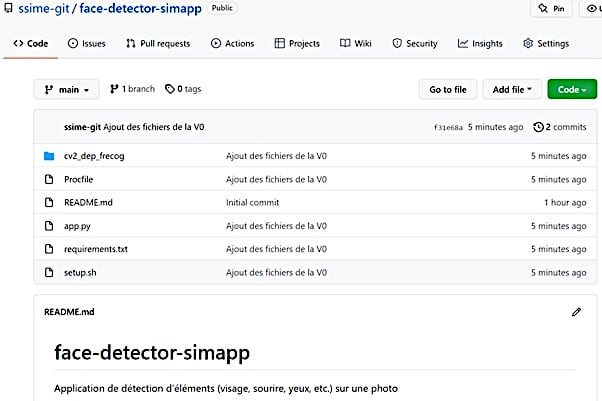
Task: Open latest commit message 'Ajout des fichiers de la V0' in header
Action: coord(154,127)
